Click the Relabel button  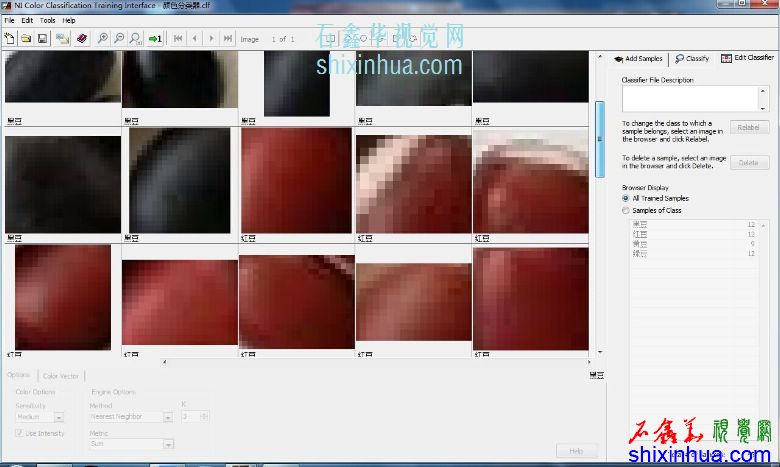(749, 127)
